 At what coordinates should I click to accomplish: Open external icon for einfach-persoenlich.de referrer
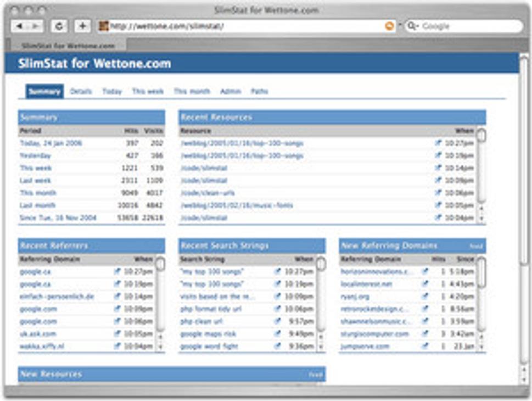pyautogui.click(x=117, y=296)
